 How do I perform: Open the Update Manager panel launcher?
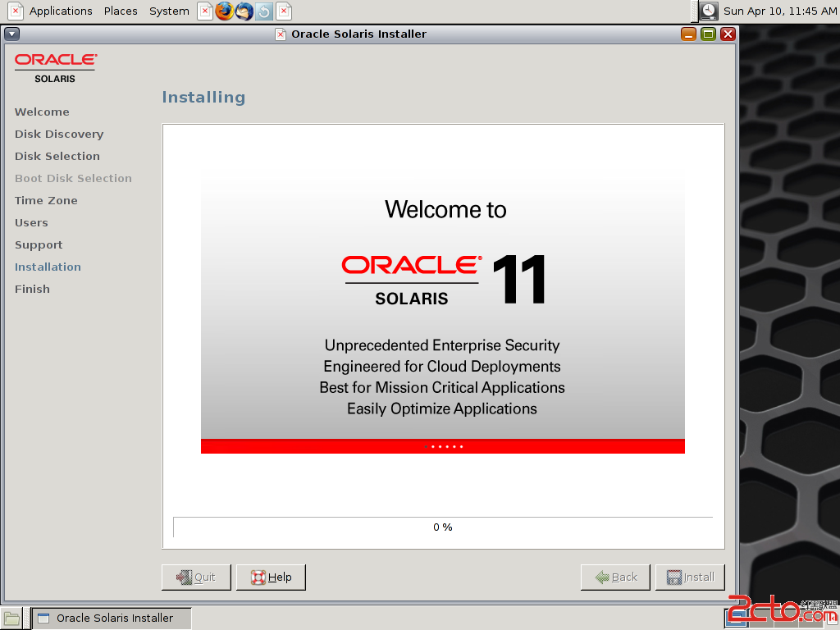(263, 11)
